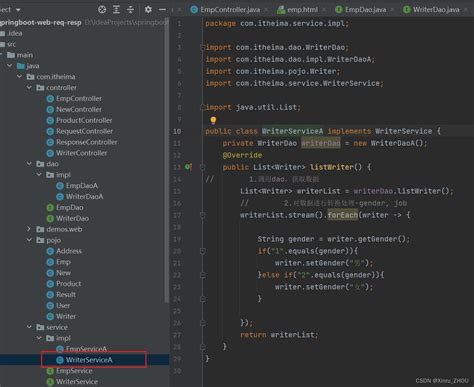
Task: Open the Project view dropdown arrow
Action: [x=18, y=10]
